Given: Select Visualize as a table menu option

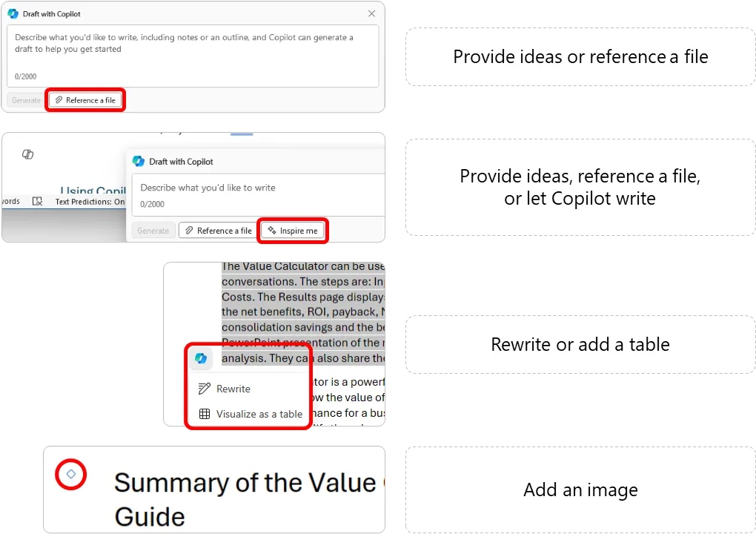Looking at the screenshot, I should coord(259,414).
